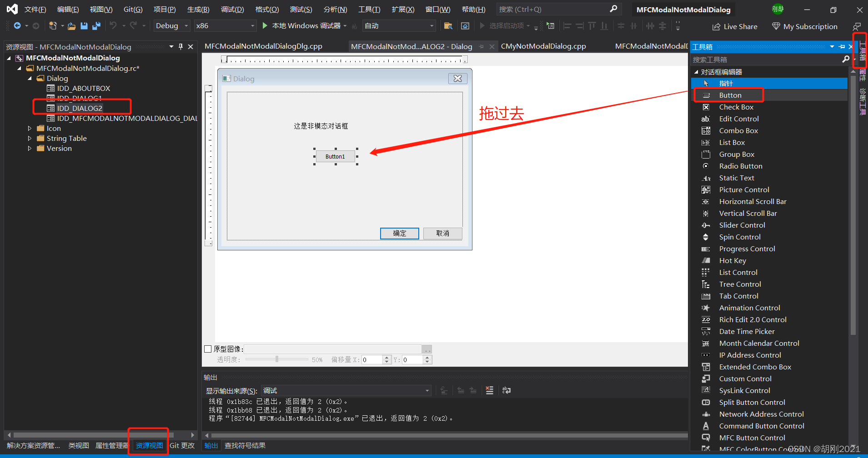Switch to MFCModalNotModalDialogDlg.cpp tab
The width and height of the screenshot is (868, 458).
pyautogui.click(x=263, y=46)
